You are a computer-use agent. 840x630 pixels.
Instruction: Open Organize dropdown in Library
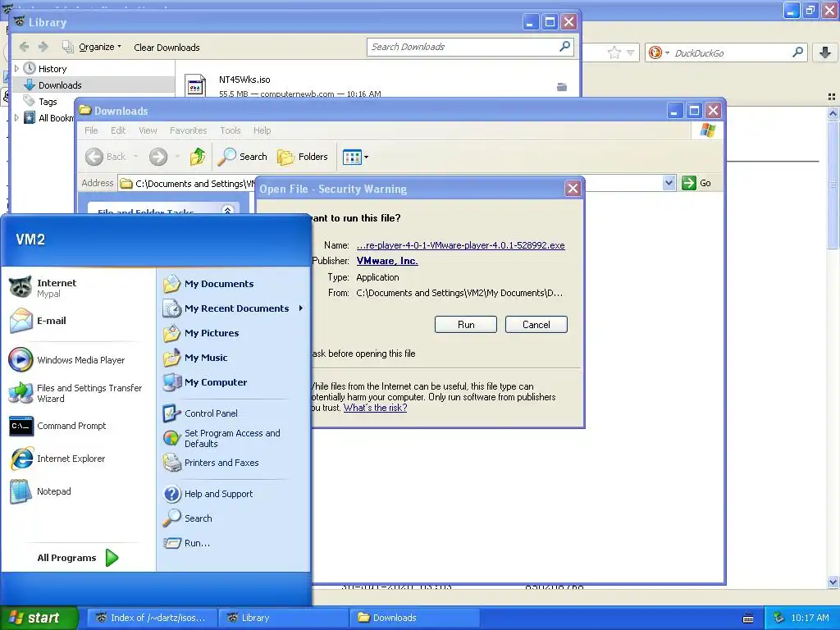pos(92,47)
